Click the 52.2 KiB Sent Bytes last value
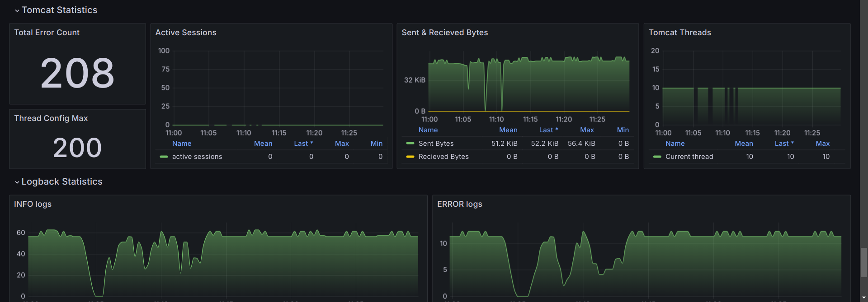 [545, 144]
